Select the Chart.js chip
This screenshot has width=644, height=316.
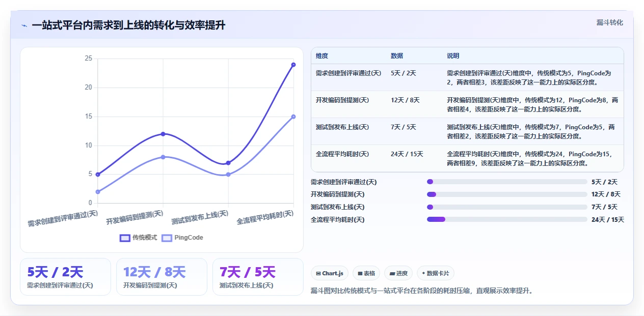point(330,273)
